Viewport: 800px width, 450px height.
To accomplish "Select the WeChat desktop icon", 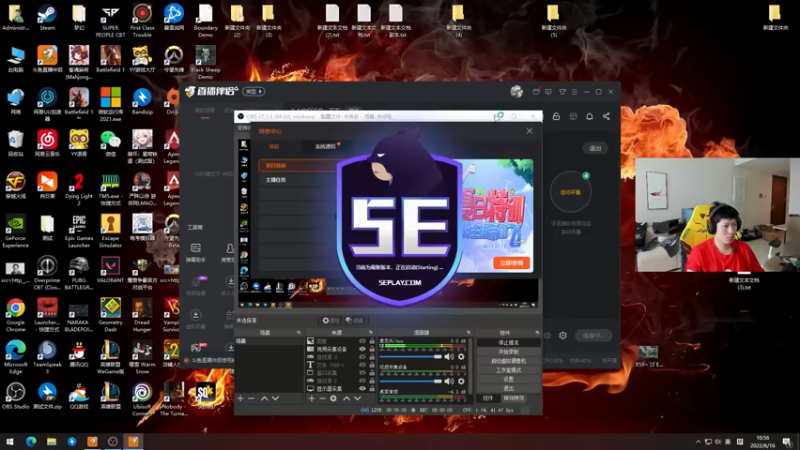I will point(110,143).
